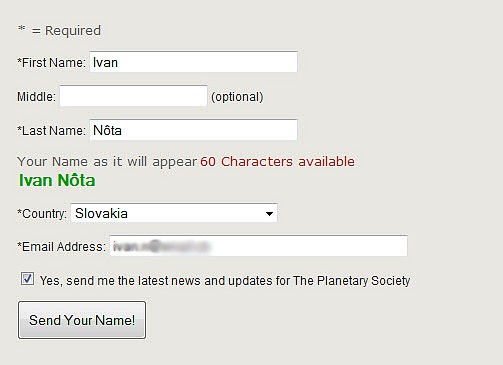The image size is (503, 365).
Task: Click the (optional) hint beside Middle
Action: (x=237, y=97)
